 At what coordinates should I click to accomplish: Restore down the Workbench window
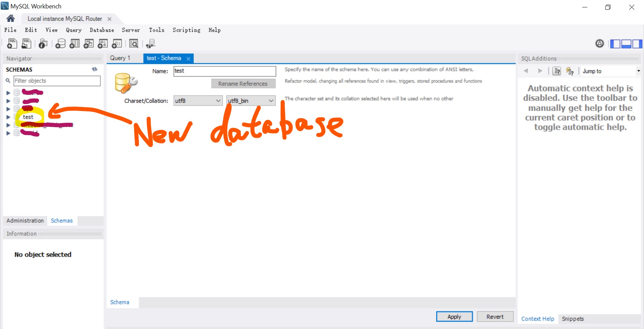608,7
